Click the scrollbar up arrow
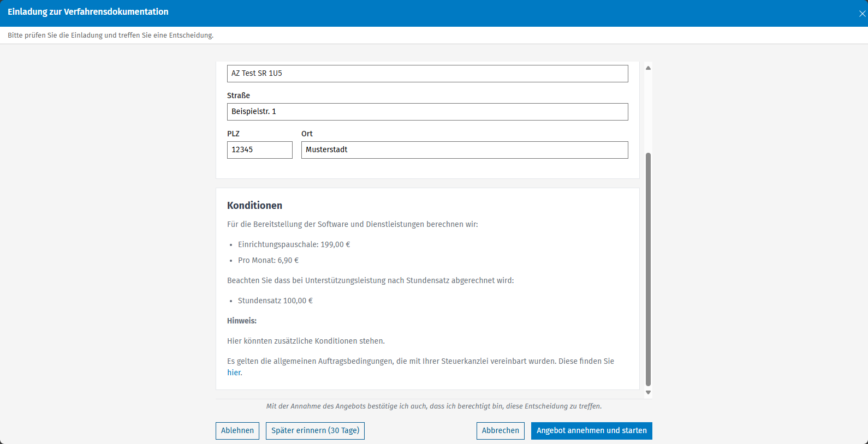The width and height of the screenshot is (868, 444). point(648,68)
